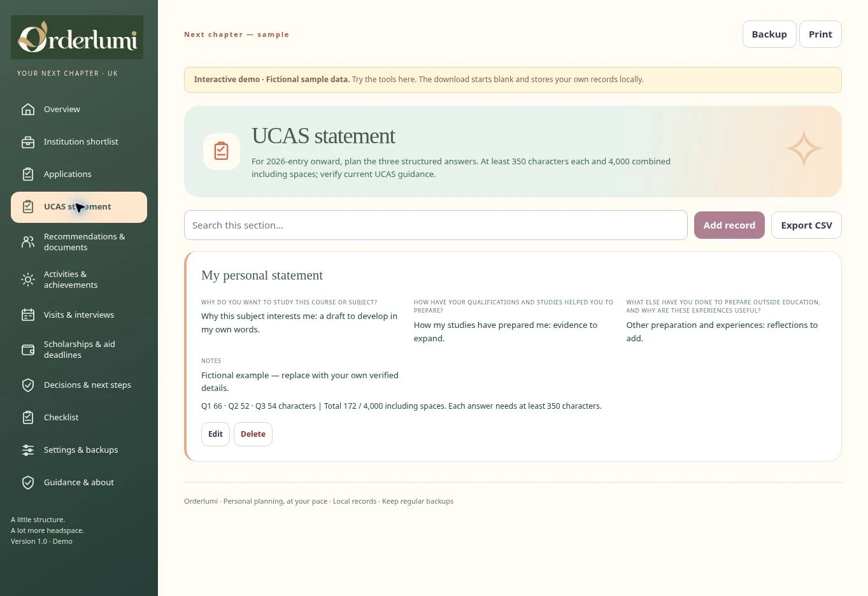
Task: Select Recommendations & documents
Action: 79,242
